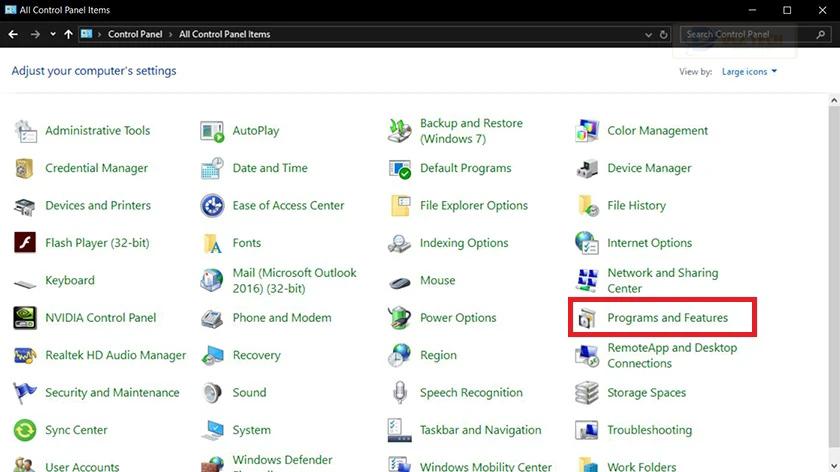Open the AutoPlay icon

point(212,131)
